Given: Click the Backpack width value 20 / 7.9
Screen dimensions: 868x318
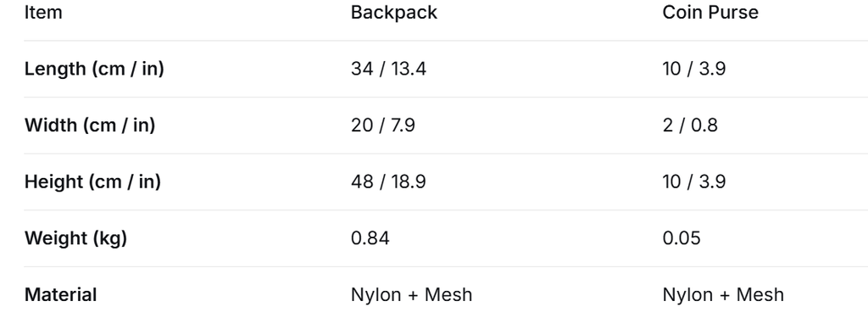Looking at the screenshot, I should click(382, 126).
